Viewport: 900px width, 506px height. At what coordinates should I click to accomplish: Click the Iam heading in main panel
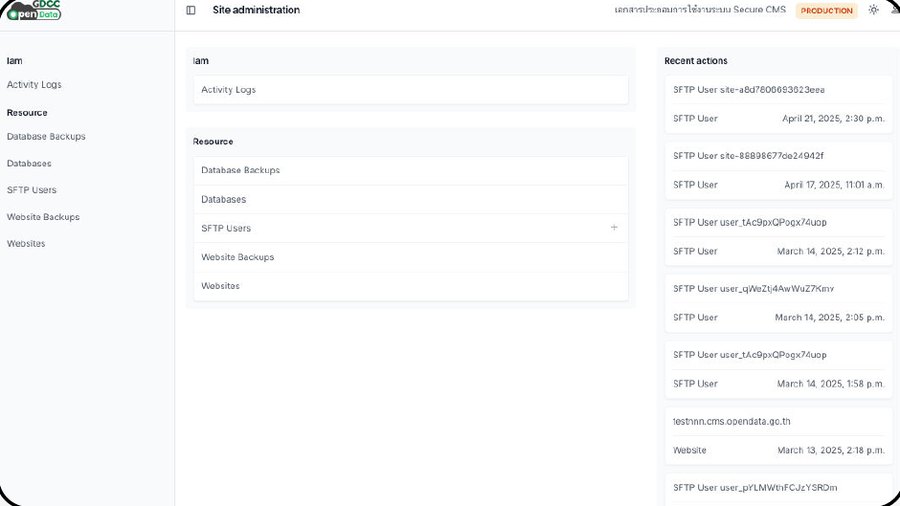[x=201, y=61]
